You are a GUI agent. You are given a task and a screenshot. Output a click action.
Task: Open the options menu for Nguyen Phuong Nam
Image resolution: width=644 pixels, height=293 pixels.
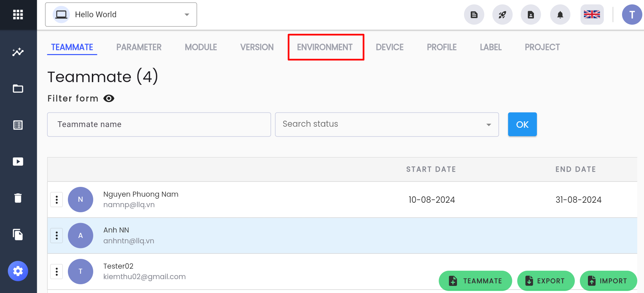coord(57,200)
